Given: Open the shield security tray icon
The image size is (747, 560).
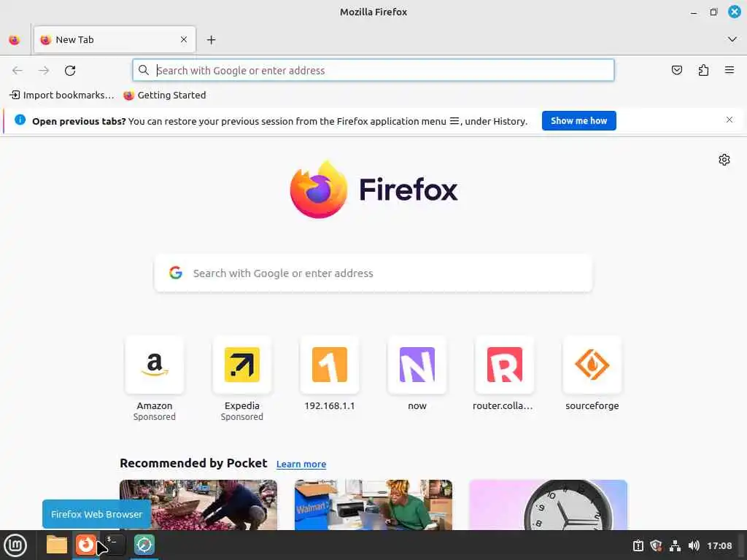Looking at the screenshot, I should 656,545.
